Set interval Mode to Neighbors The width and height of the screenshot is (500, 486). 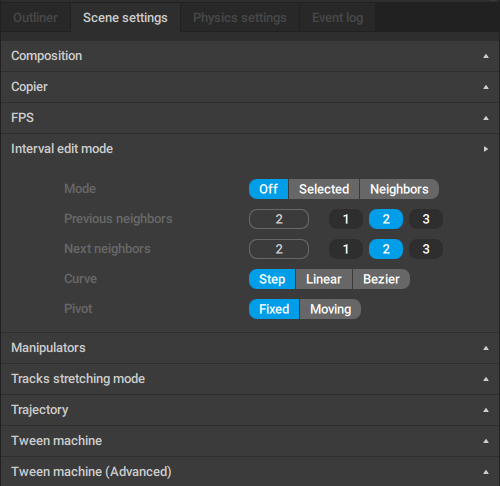399,189
